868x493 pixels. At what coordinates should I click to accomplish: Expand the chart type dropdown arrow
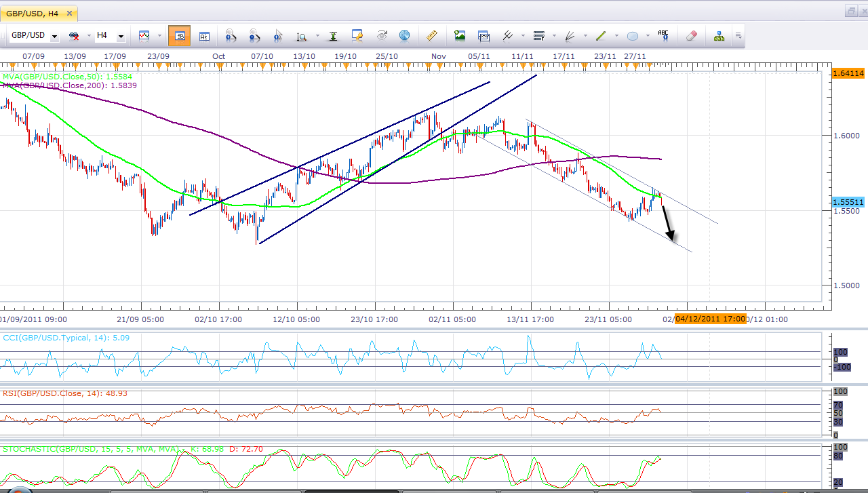tap(159, 36)
